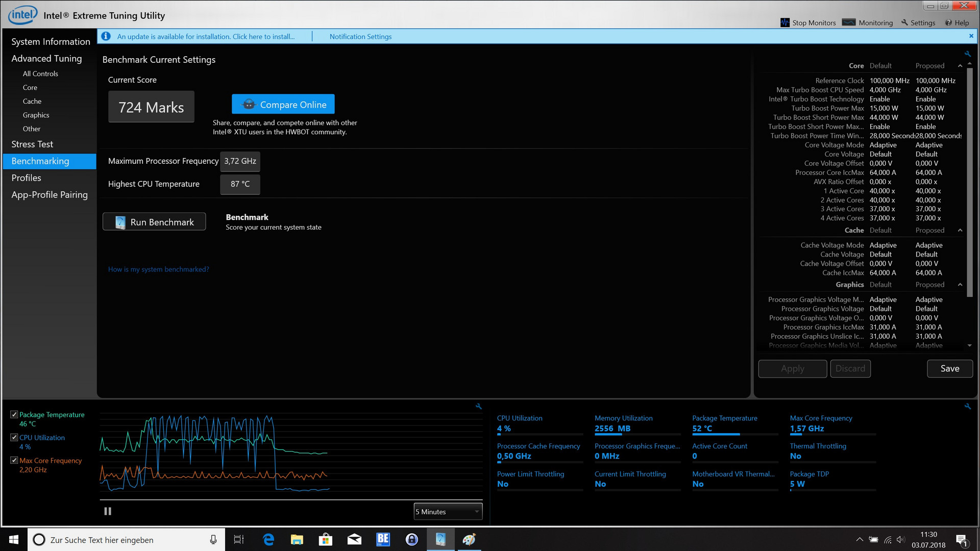Viewport: 980px width, 551px height.
Task: Open the Stress Test section
Action: coord(32,144)
